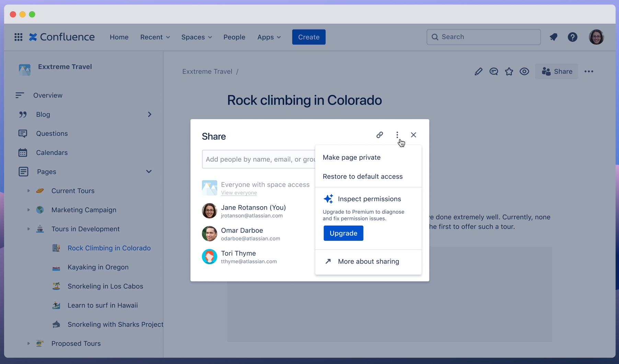Go to Home in top navigation
This screenshot has width=619, height=364.
(119, 37)
